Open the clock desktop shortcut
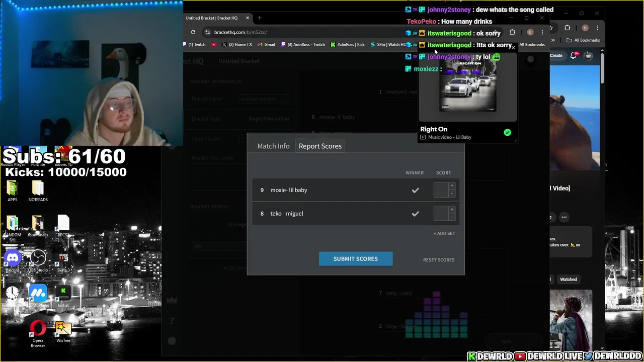644x362 pixels. (x=12, y=296)
